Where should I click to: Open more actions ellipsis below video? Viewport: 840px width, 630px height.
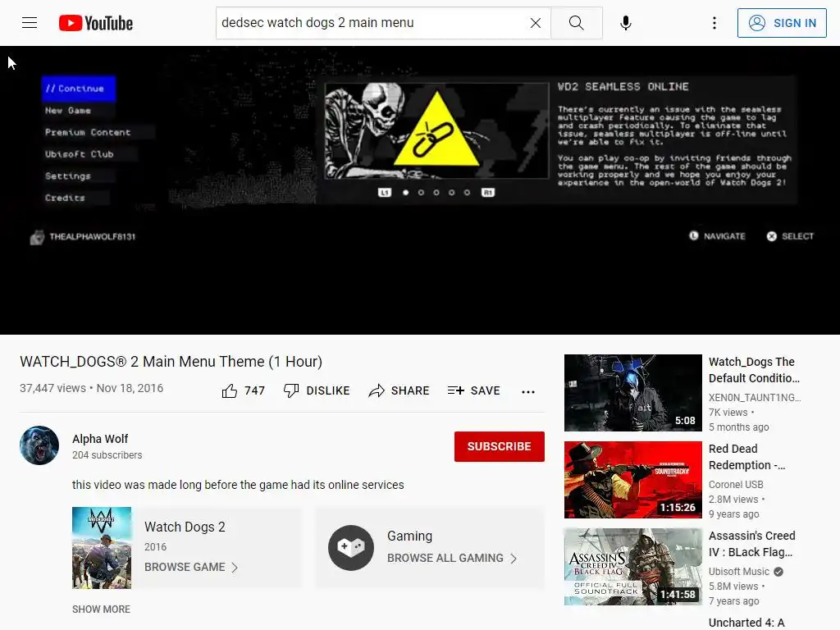(528, 391)
